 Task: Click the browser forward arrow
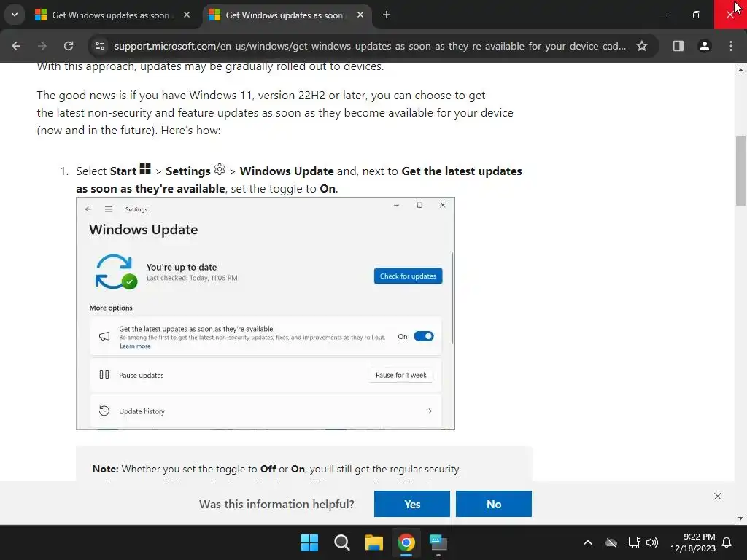[x=42, y=46]
